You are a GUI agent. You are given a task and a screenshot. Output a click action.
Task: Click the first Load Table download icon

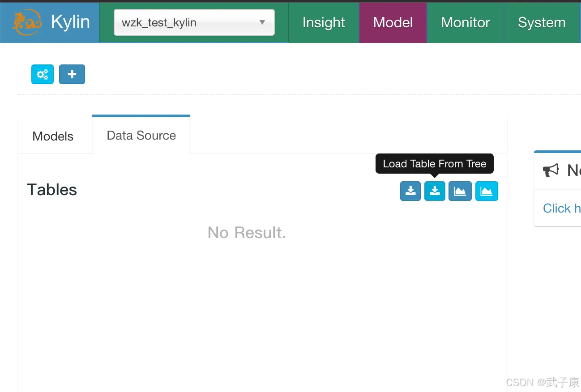coord(410,191)
